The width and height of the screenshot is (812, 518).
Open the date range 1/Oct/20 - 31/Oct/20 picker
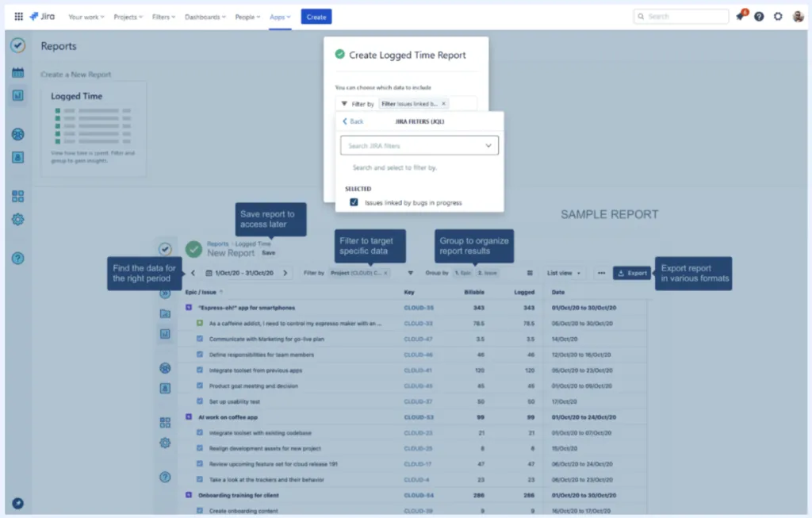click(x=239, y=273)
